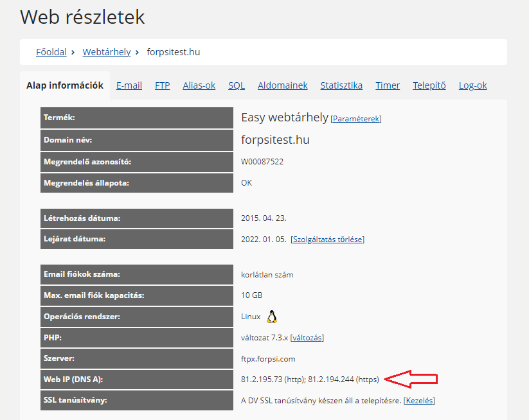Click the 2015. 04. 23. creation date
Viewport: 529px width, 420px height.
(264, 218)
